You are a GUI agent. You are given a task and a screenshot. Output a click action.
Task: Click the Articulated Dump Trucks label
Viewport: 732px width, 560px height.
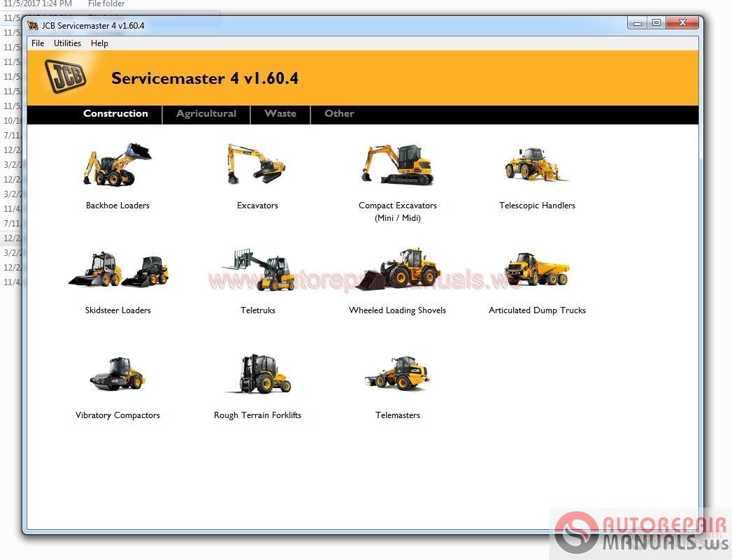537,310
